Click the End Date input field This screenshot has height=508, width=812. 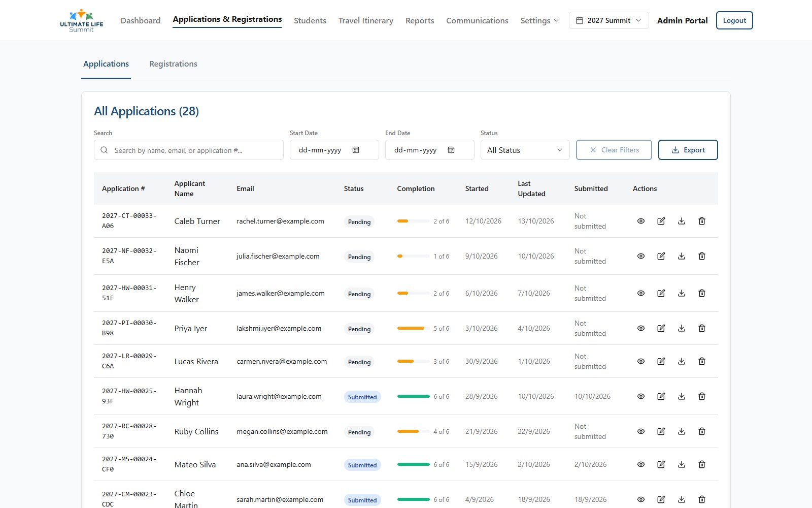pos(430,150)
